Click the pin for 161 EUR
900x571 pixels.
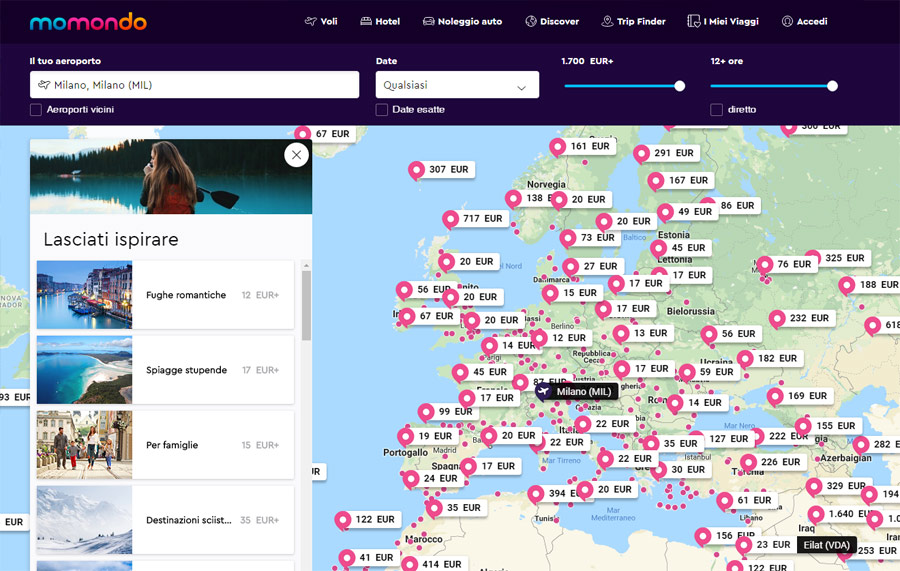pos(557,147)
